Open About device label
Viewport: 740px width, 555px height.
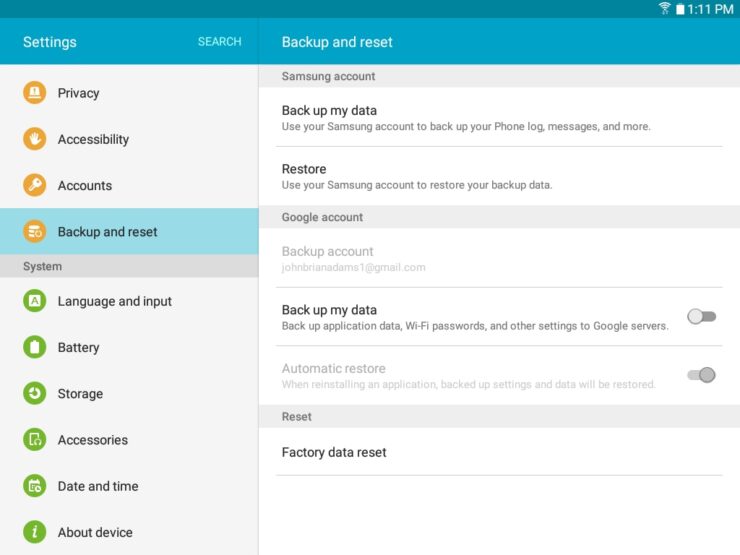tap(95, 532)
